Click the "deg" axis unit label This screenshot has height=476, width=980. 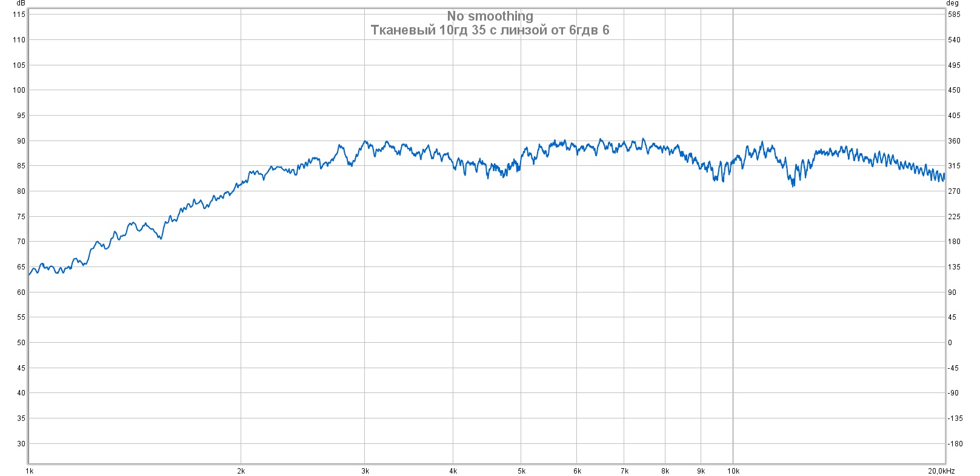pos(952,4)
